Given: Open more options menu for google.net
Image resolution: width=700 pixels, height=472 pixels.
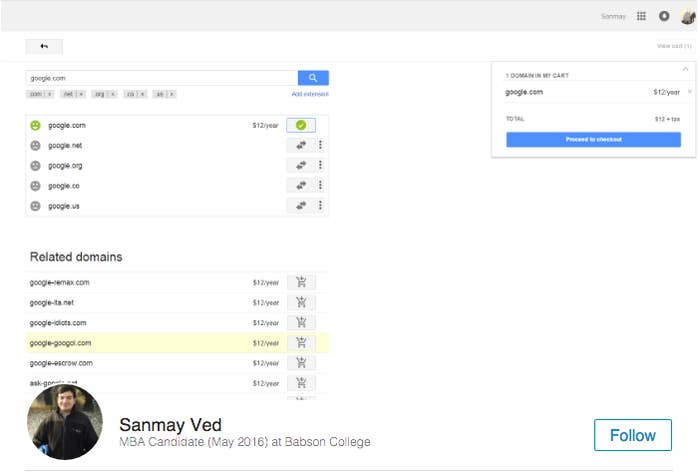Looking at the screenshot, I should click(320, 145).
